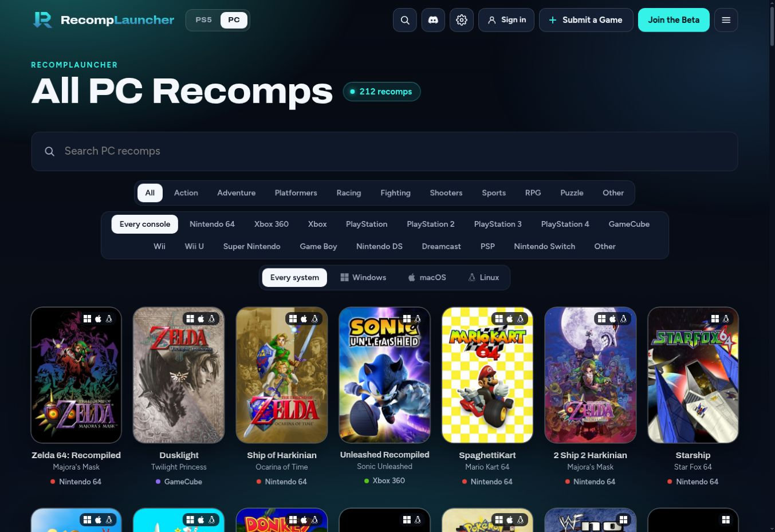Select the Shooters genre filter
The image size is (775, 532).
click(446, 193)
